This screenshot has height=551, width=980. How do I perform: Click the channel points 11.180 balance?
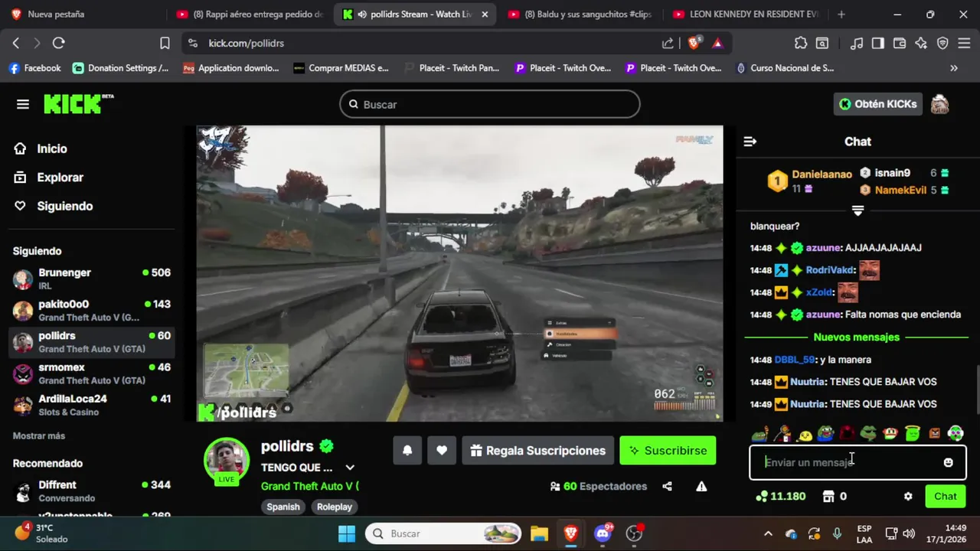click(x=780, y=496)
